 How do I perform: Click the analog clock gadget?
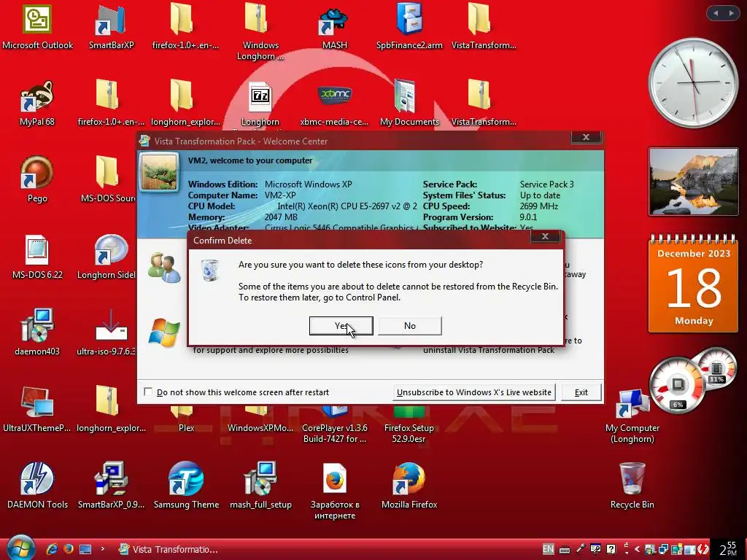pyautogui.click(x=693, y=83)
